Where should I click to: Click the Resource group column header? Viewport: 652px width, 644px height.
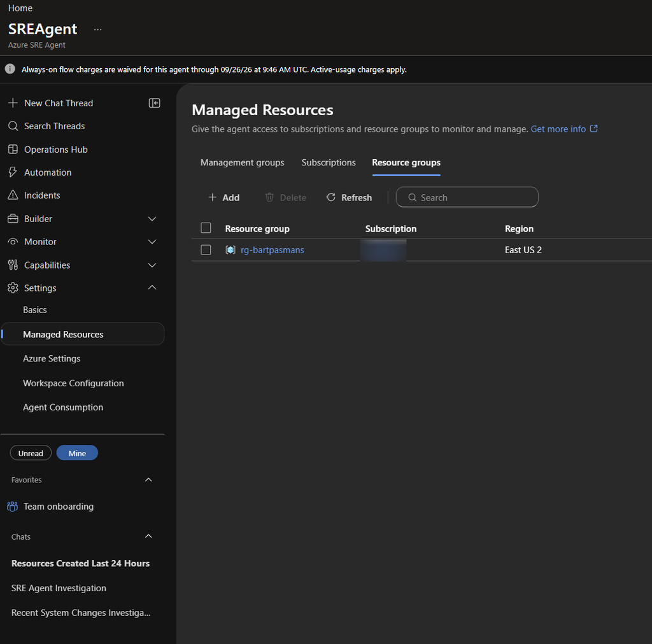point(257,228)
